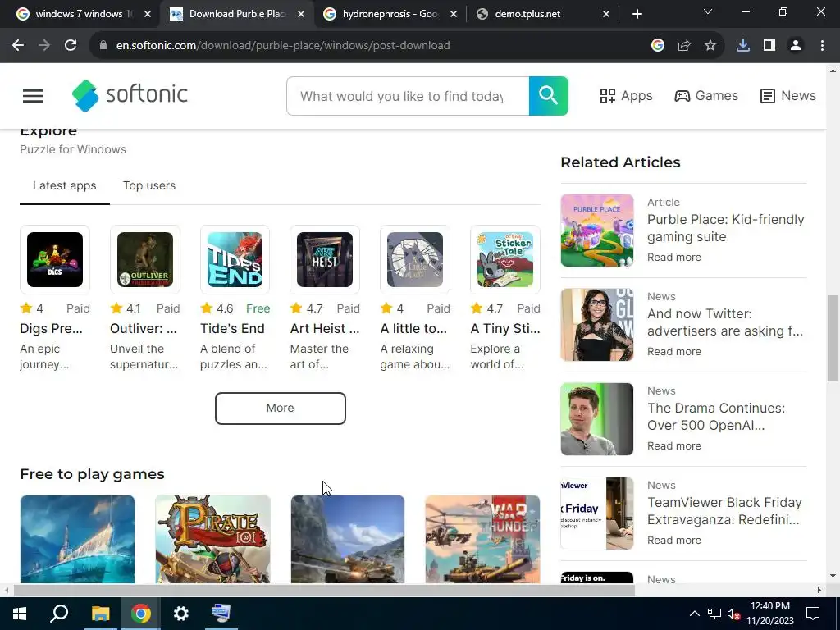
Task: Open the tab search chevron
Action: [708, 11]
